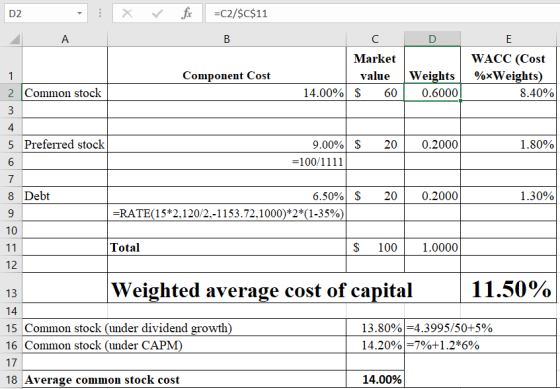
Task: Select column B header
Action: 227,39
